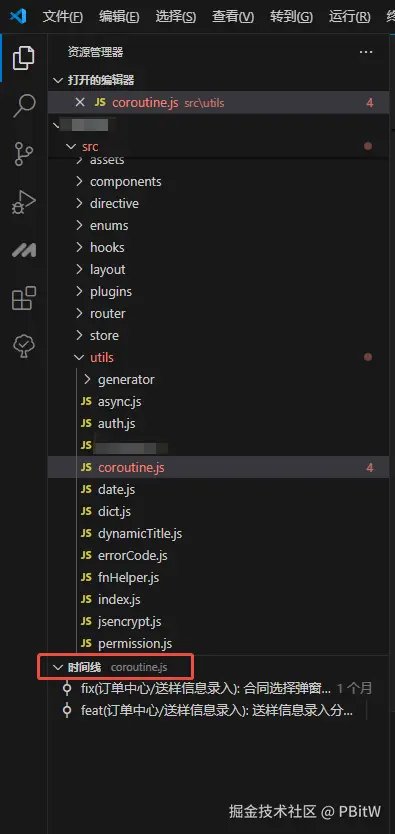Open the 编辑(E) menu
The width and height of the screenshot is (395, 834).
tap(119, 16)
